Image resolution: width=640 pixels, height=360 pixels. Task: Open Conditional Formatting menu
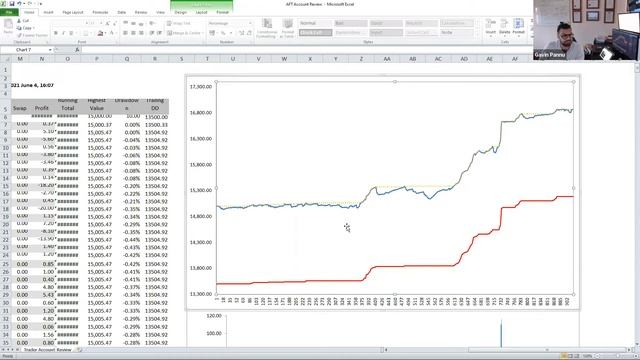(267, 29)
